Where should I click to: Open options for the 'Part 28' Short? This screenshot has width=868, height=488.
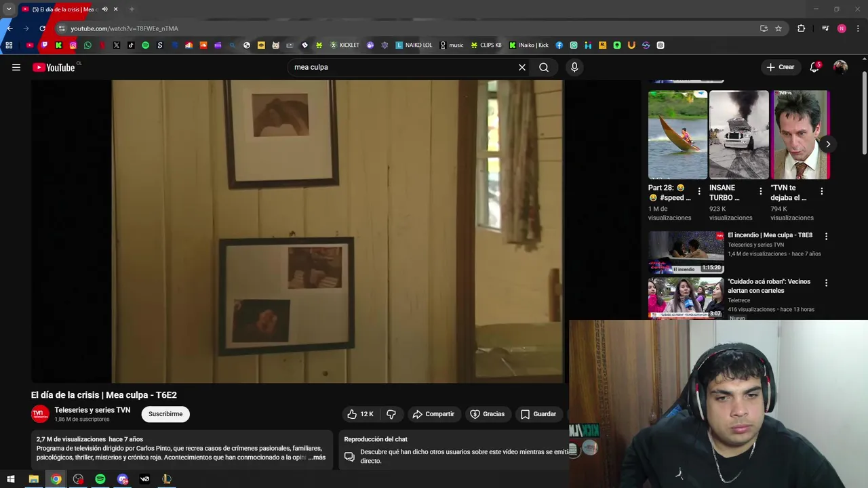coord(699,192)
